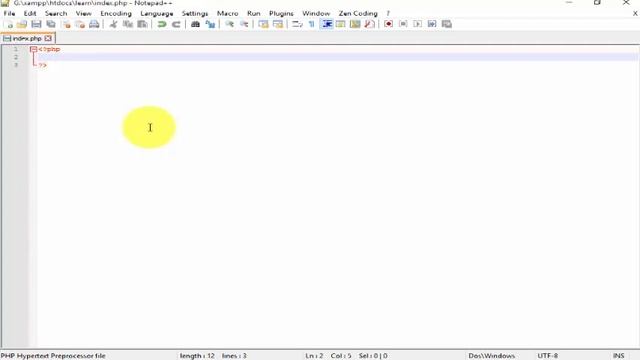
Task: Click the Close document toolbar icon
Action: tap(66, 24)
